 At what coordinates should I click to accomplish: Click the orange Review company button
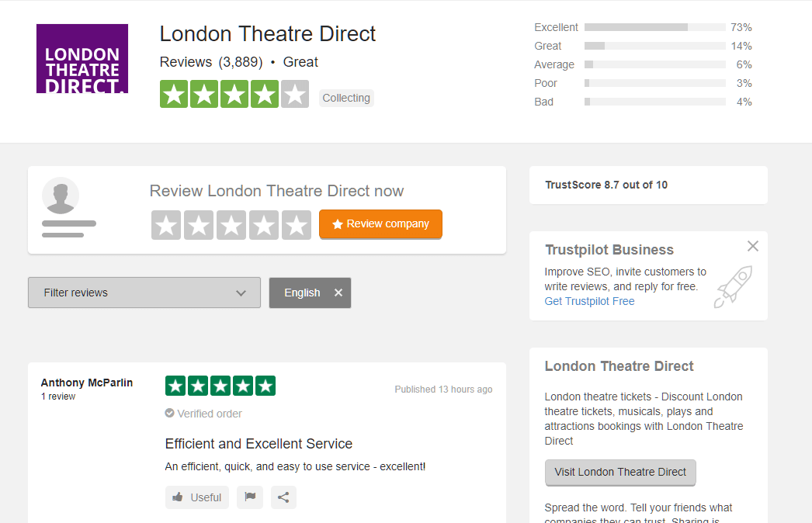(380, 223)
